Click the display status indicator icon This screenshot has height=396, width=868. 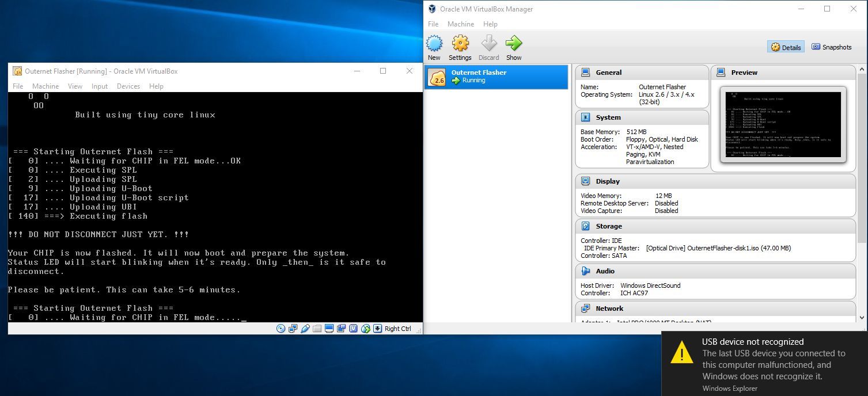pos(329,329)
